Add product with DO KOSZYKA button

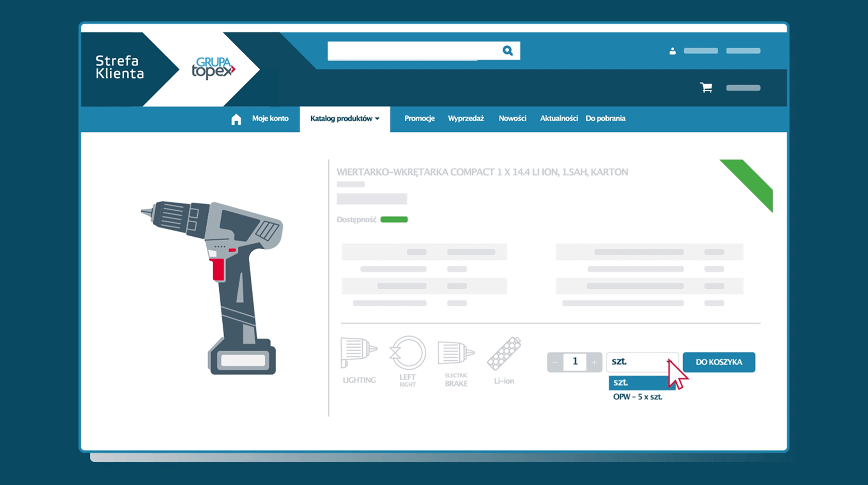coord(719,362)
